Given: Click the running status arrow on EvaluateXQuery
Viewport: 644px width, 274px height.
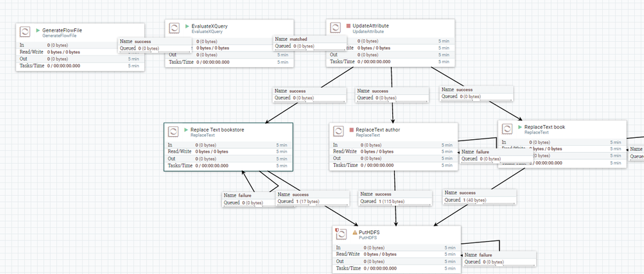Looking at the screenshot, I should (187, 26).
